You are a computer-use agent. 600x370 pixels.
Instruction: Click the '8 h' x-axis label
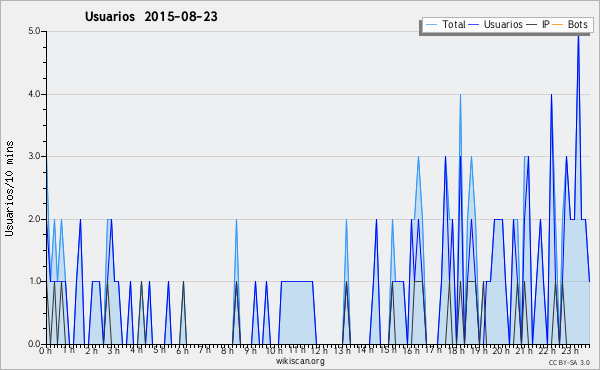point(227,351)
